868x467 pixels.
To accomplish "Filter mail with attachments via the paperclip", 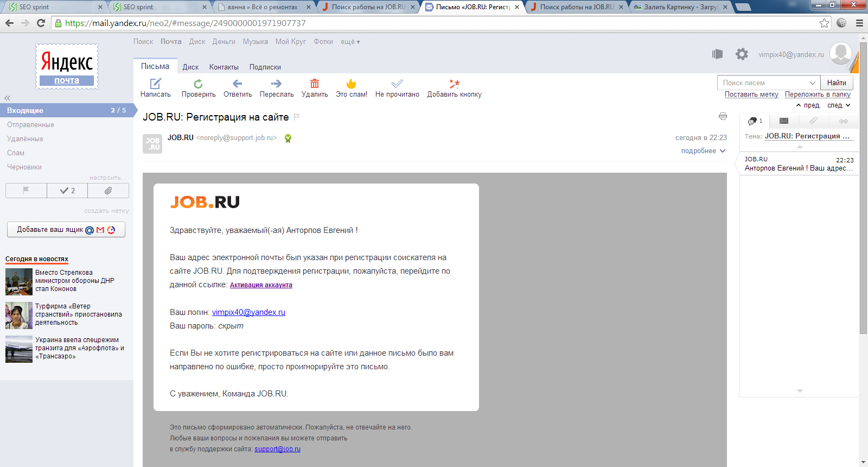I will pos(108,191).
